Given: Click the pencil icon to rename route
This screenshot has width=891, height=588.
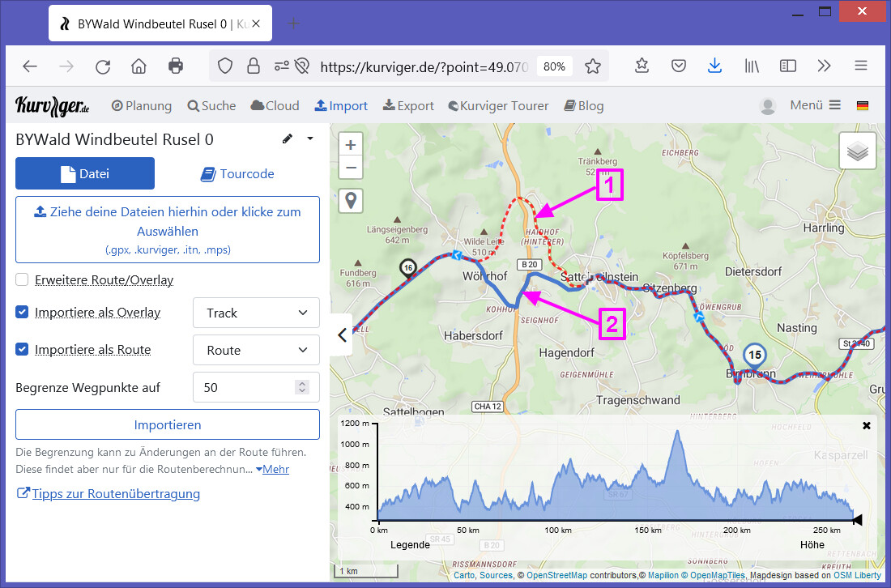Looking at the screenshot, I should [x=287, y=139].
